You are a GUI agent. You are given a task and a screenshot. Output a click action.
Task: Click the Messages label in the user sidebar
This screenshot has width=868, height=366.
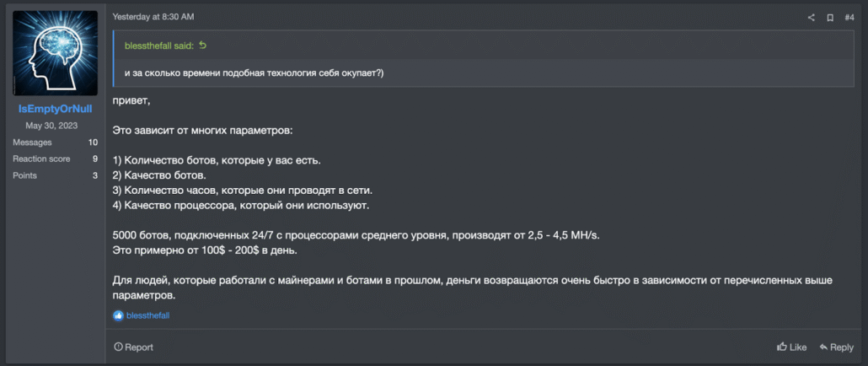click(32, 143)
